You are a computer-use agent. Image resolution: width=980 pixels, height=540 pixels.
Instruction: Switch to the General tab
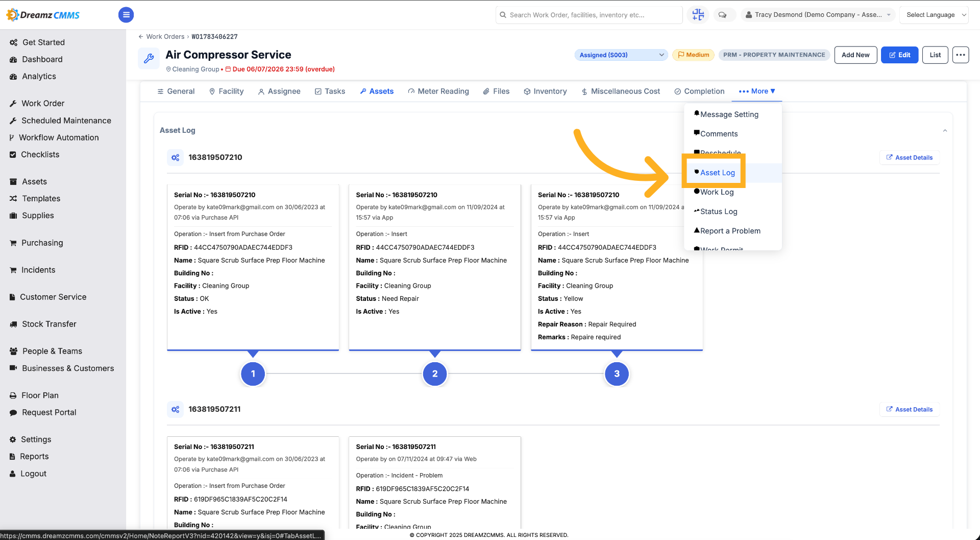coord(176,91)
